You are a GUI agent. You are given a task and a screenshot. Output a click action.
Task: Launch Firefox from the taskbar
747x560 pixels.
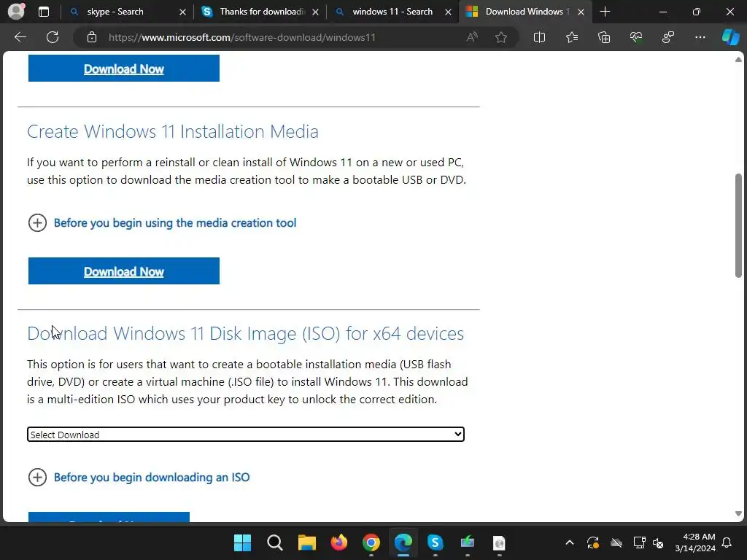[338, 542]
